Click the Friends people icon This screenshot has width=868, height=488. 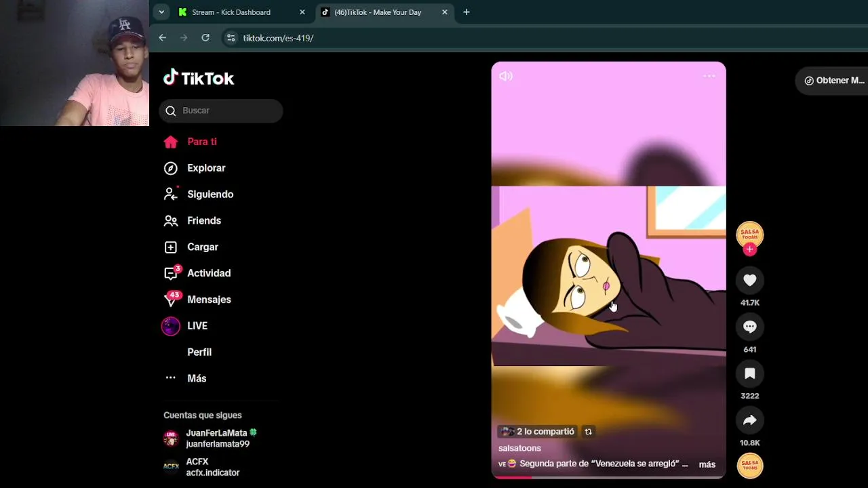(x=171, y=221)
